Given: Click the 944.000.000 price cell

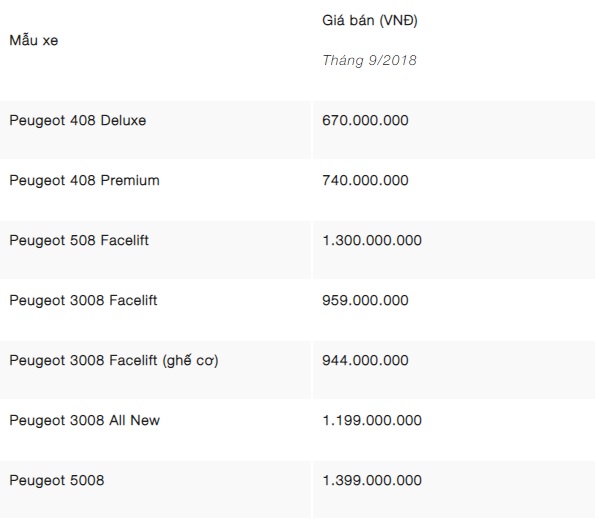Looking at the screenshot, I should [365, 360].
